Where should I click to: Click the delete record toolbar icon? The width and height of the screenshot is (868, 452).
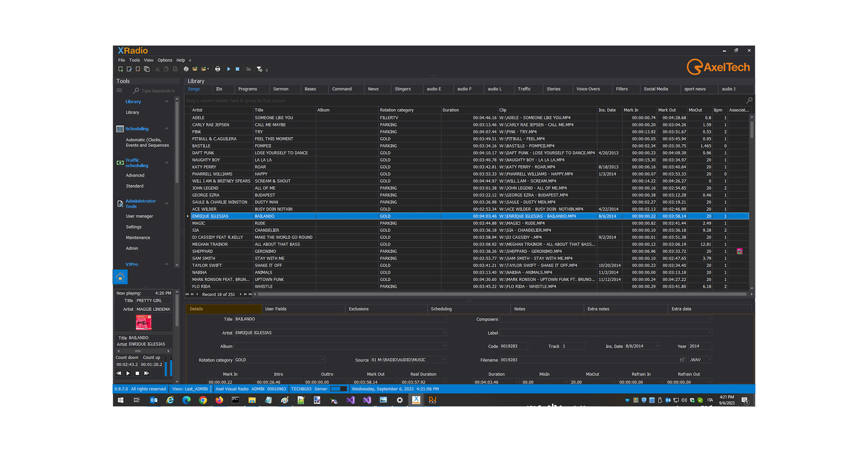[138, 69]
